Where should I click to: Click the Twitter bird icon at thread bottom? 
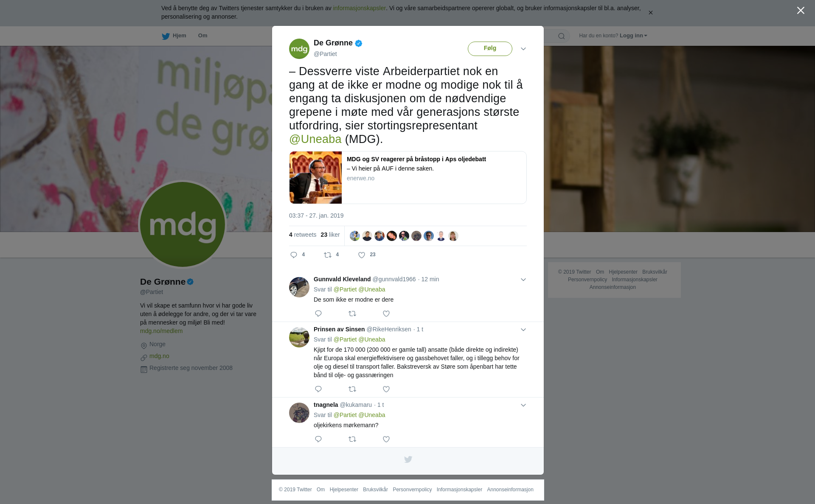point(408,459)
